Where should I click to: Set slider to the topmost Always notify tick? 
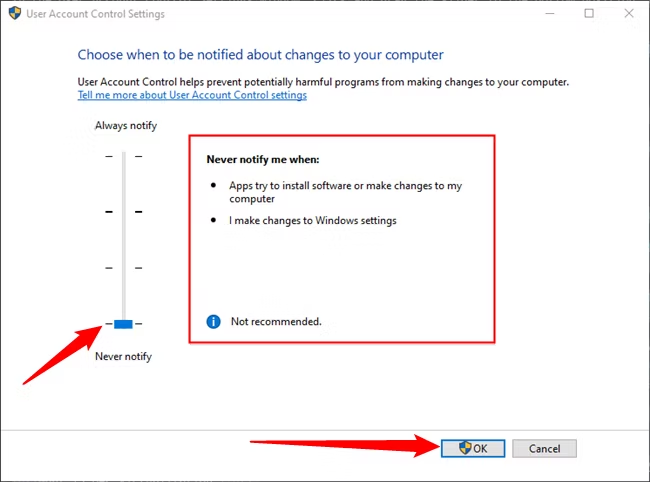click(x=123, y=156)
